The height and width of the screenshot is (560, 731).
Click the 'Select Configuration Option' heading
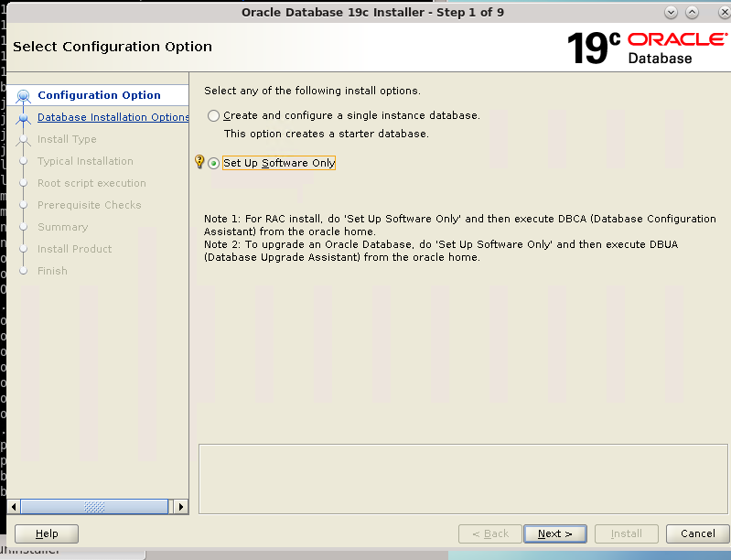point(113,47)
